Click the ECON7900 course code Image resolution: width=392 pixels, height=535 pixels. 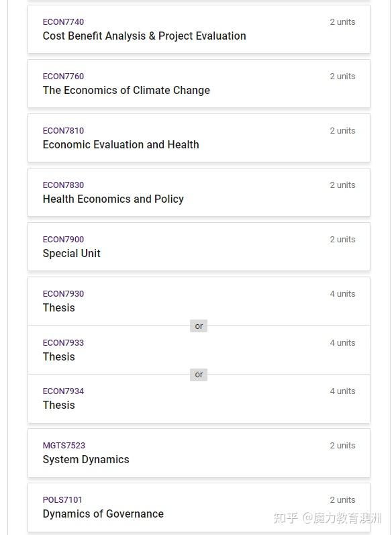click(63, 240)
